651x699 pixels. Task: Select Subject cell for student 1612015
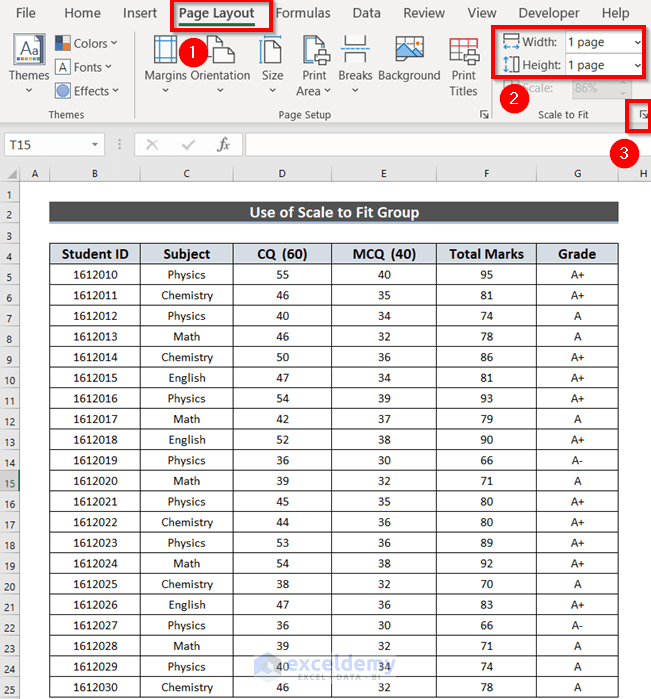pyautogui.click(x=186, y=378)
